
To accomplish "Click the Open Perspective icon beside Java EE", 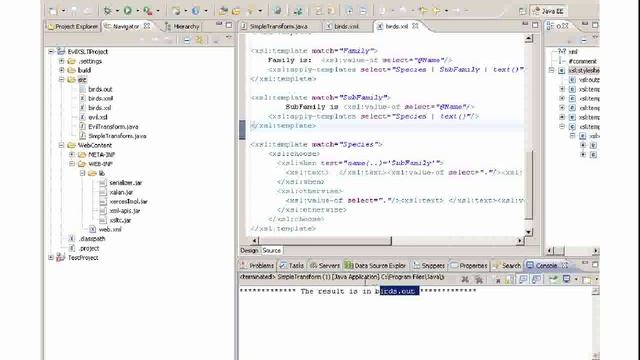I will (x=522, y=11).
